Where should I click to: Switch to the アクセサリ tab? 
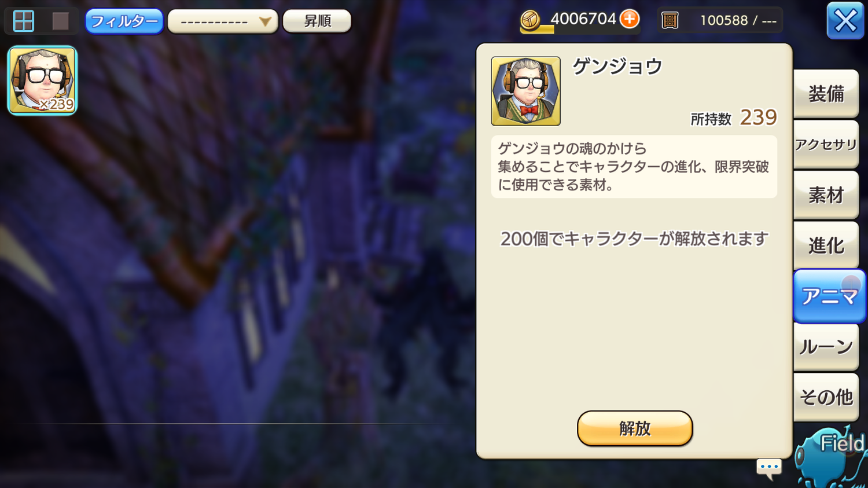[826, 145]
